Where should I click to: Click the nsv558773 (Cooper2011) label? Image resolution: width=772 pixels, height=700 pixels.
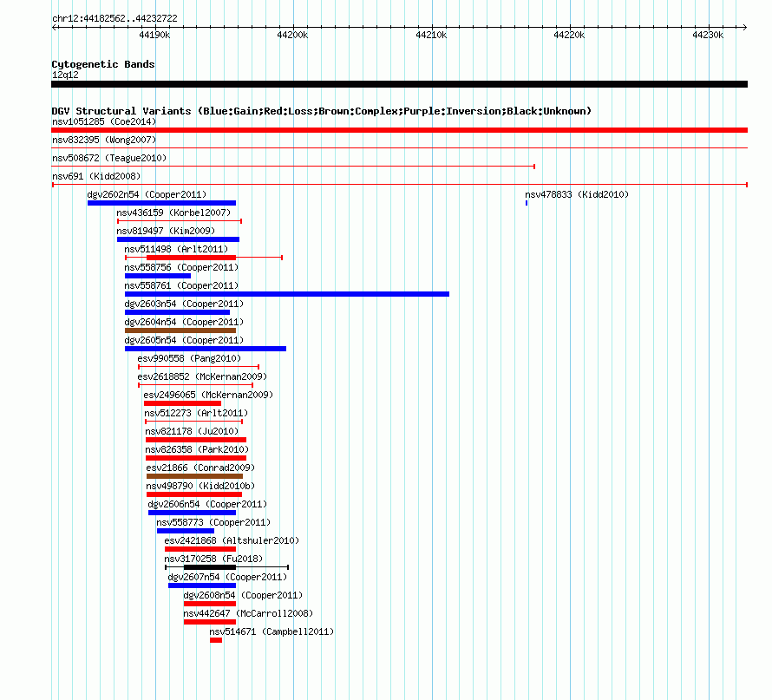point(213,522)
